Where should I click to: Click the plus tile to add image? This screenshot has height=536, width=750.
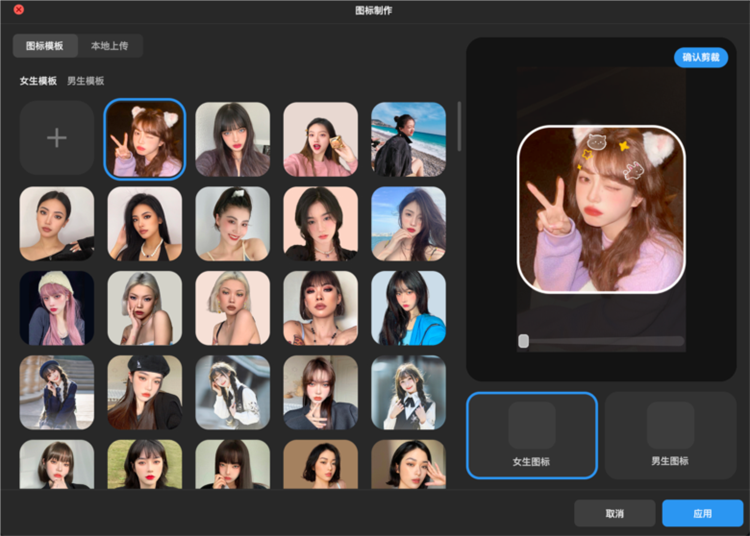pos(57,139)
